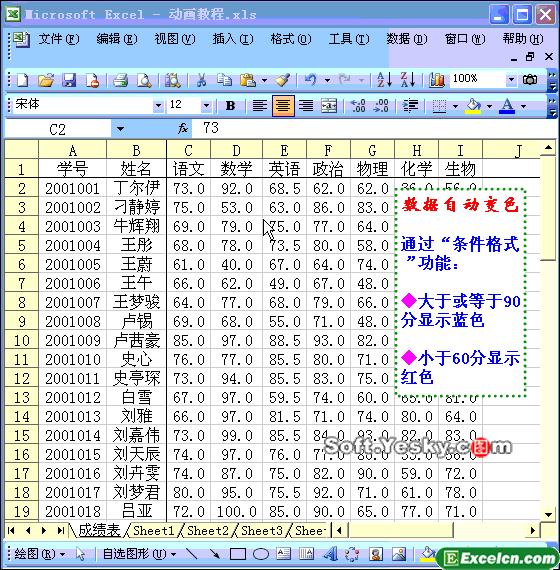Open font color dropdown arrow

(x=524, y=106)
